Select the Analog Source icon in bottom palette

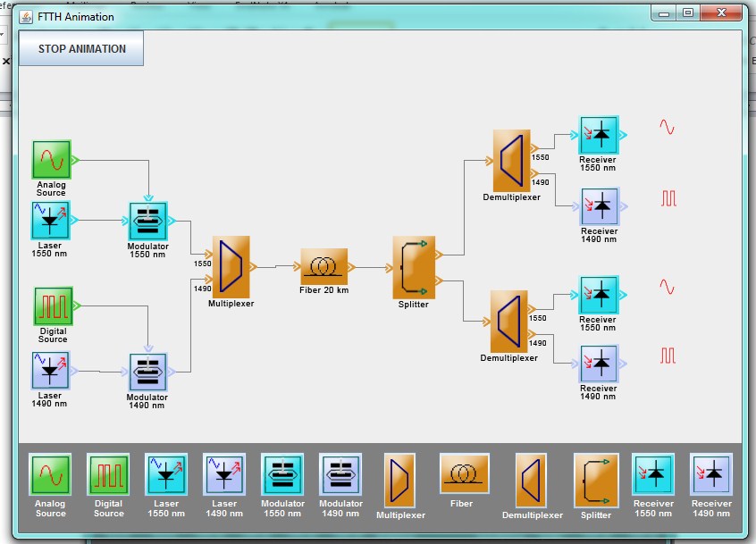pos(50,474)
